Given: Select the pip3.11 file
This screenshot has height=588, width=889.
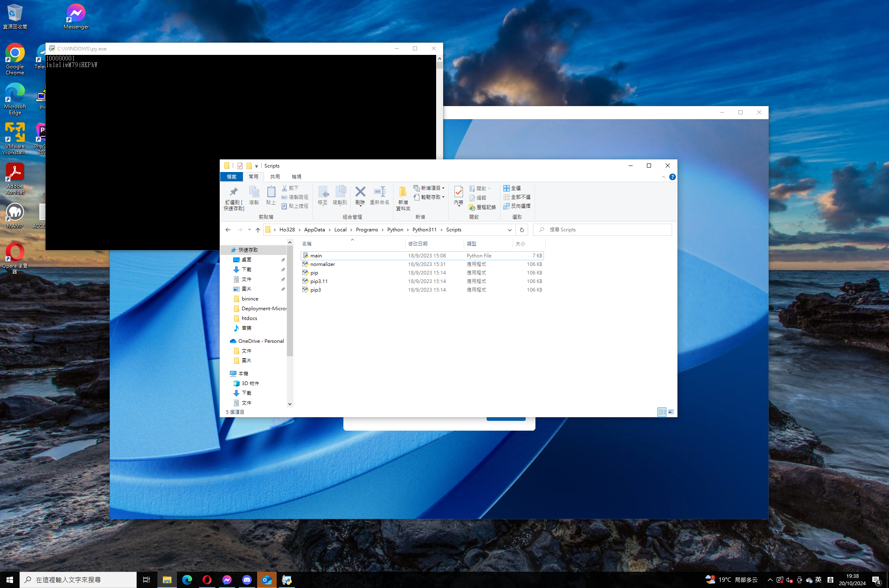Looking at the screenshot, I should 422,281.
